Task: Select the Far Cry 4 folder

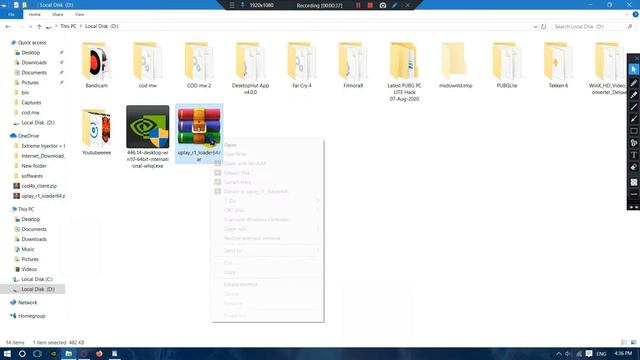Action: [x=302, y=65]
